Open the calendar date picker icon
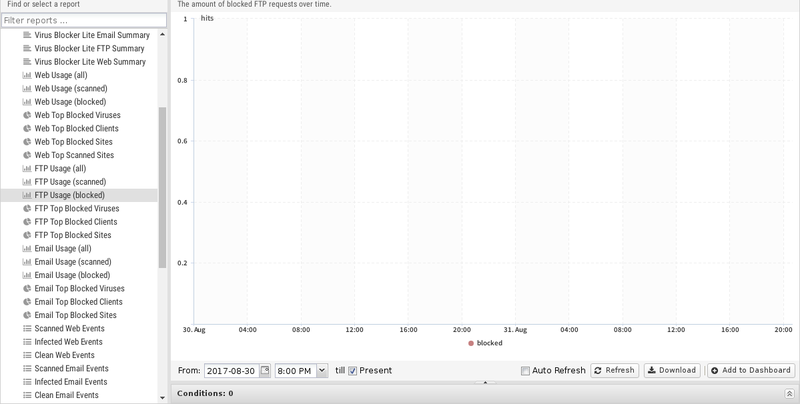 click(265, 370)
